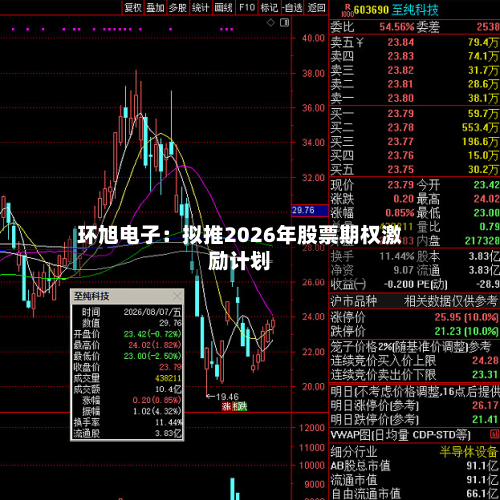The height and width of the screenshot is (500, 500).
Task: Open the VWAP图 (日均量 CDP-STD等) row
Action: [414, 435]
